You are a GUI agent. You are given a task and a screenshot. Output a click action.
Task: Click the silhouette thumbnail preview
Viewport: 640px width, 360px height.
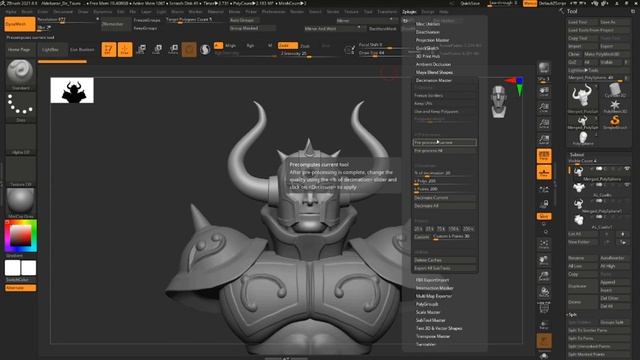pyautogui.click(x=72, y=90)
